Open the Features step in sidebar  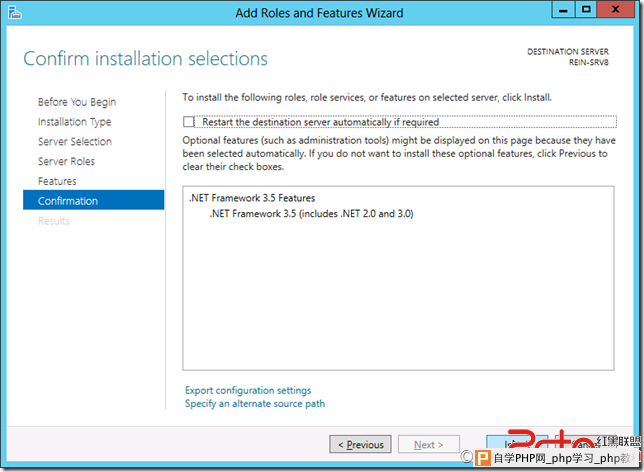(57, 181)
